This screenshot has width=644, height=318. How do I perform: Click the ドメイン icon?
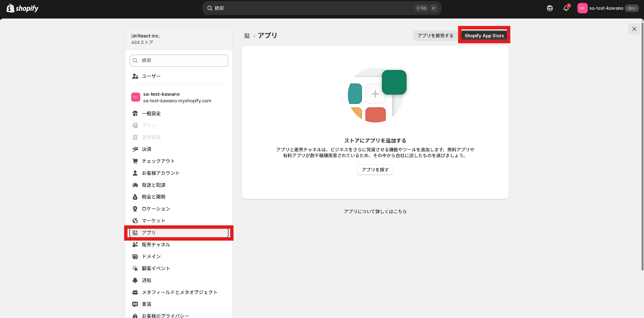pos(135,257)
